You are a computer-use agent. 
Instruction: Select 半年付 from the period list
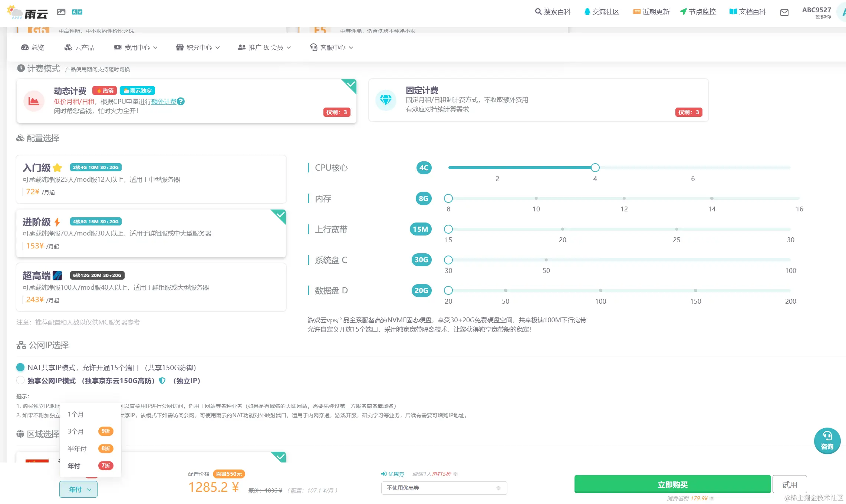point(77,448)
